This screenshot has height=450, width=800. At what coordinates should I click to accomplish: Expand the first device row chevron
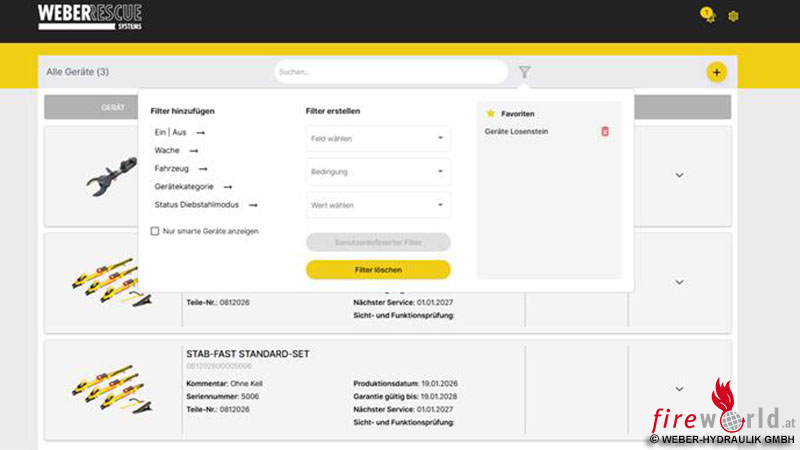pos(679,175)
